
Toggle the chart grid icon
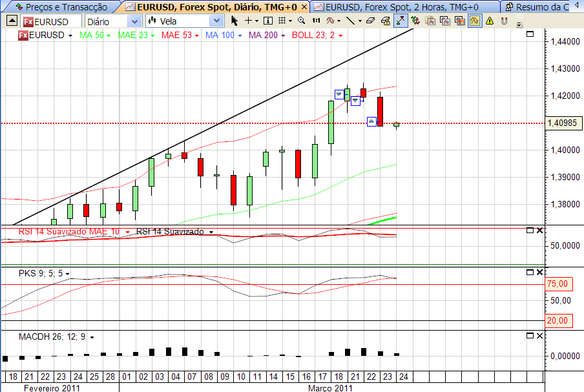point(282,21)
